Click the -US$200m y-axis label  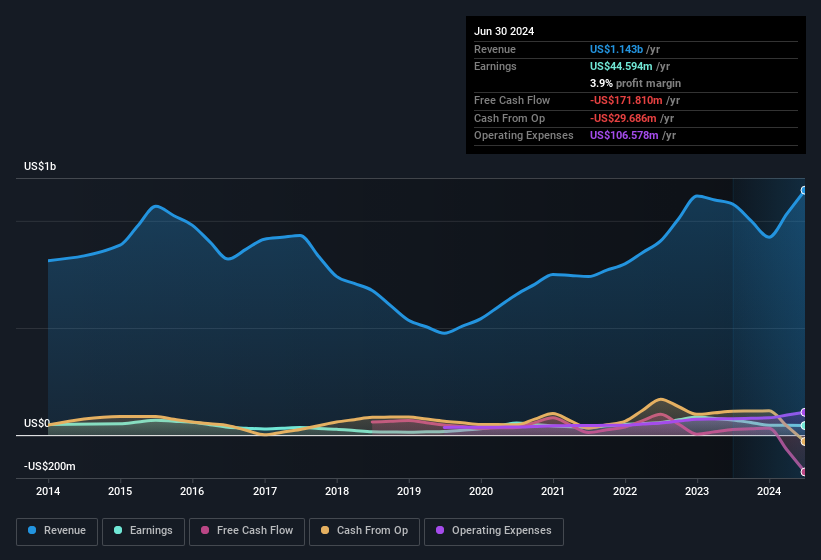pos(50,466)
